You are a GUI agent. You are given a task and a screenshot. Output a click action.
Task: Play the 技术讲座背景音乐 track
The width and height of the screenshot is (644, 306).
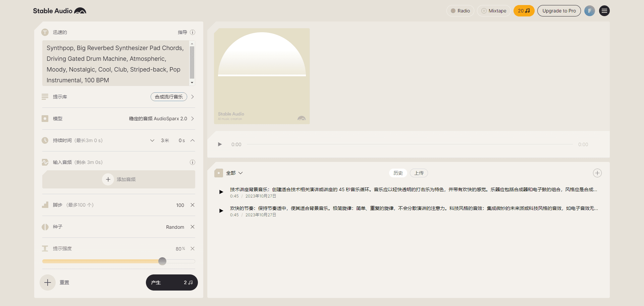(x=221, y=192)
